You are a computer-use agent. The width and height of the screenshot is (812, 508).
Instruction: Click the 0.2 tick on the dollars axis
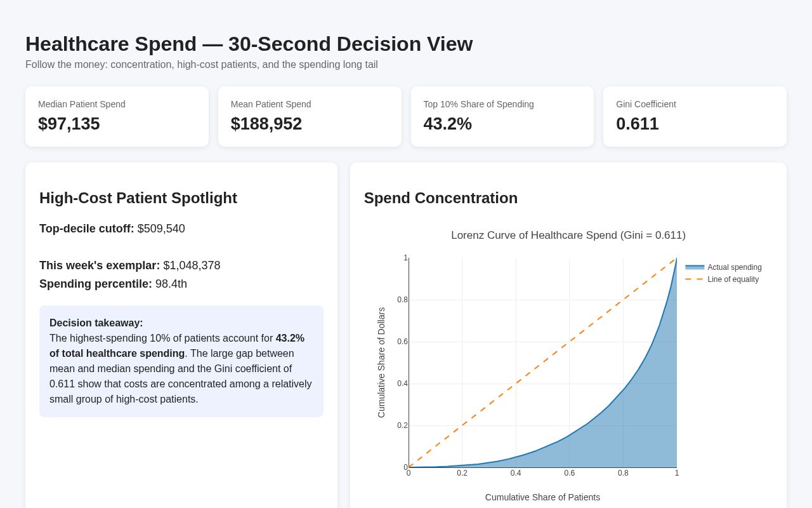402,425
